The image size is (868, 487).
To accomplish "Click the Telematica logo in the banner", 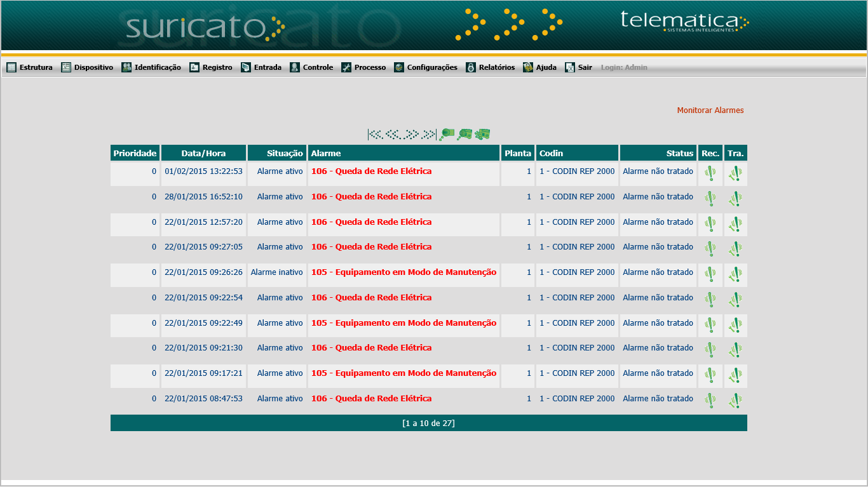I will [x=684, y=21].
